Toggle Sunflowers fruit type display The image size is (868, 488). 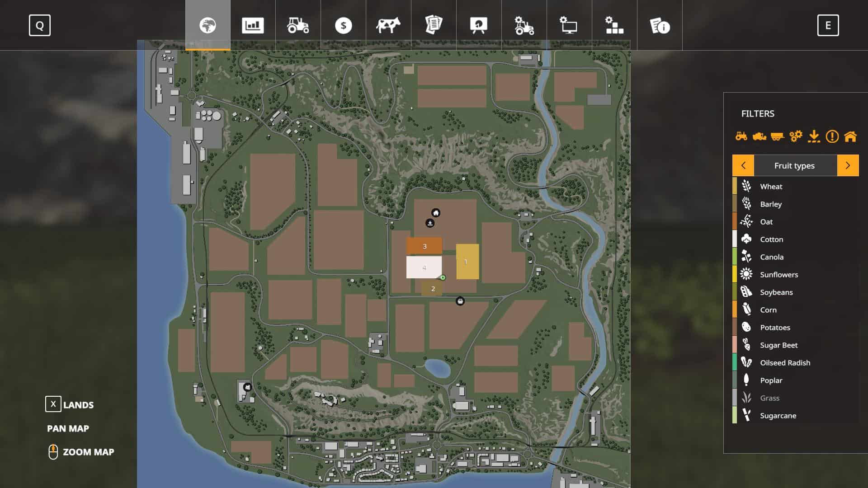(x=795, y=274)
